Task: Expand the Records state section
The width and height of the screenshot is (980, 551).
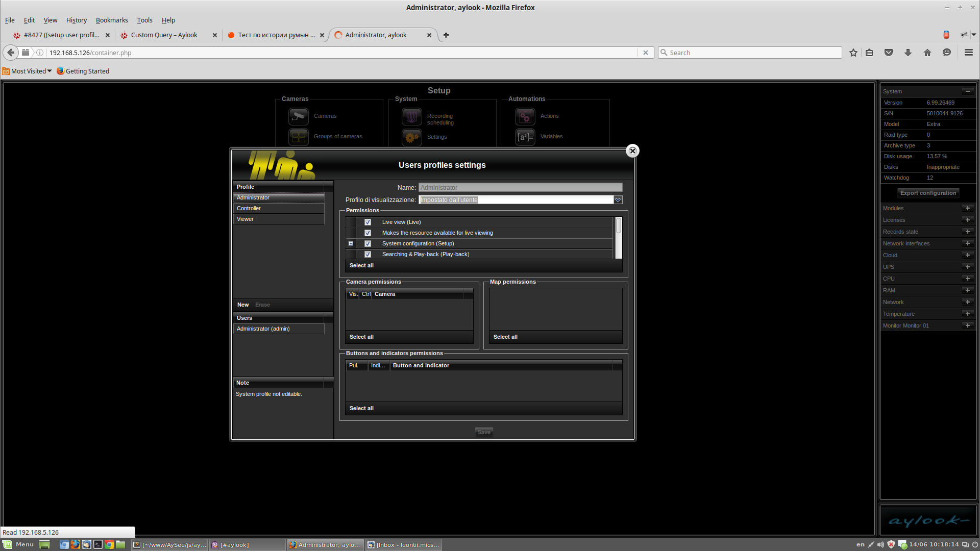Action: click(x=968, y=232)
